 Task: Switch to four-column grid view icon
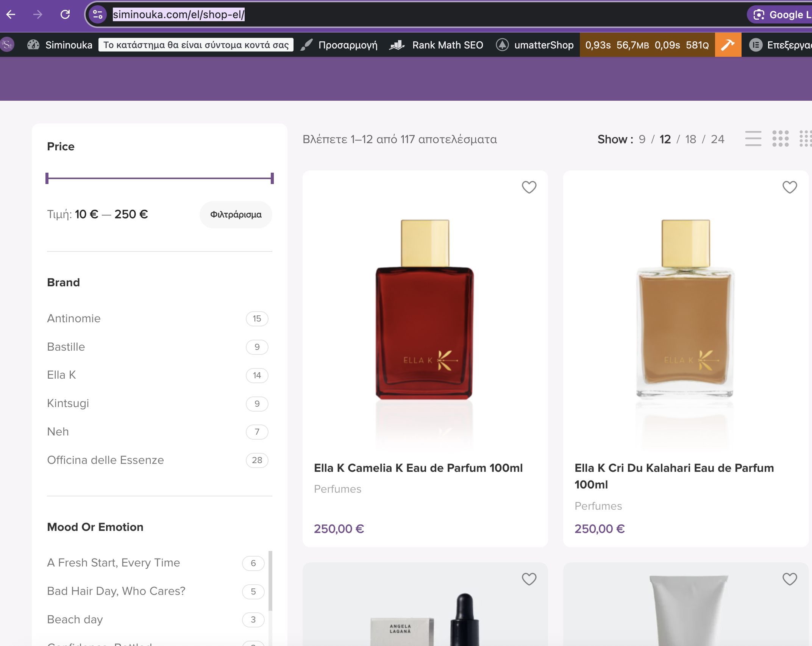pos(806,139)
